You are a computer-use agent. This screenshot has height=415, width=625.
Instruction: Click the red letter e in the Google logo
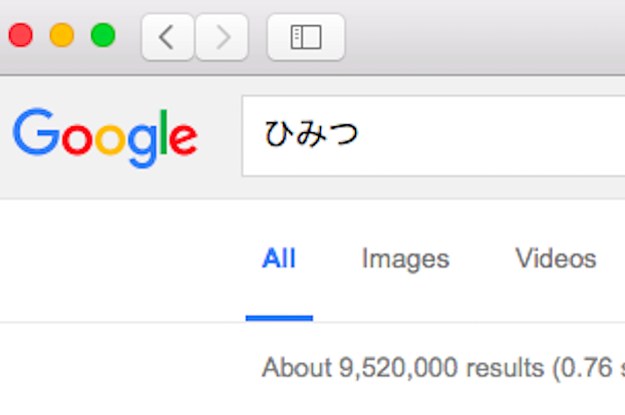pos(183,138)
